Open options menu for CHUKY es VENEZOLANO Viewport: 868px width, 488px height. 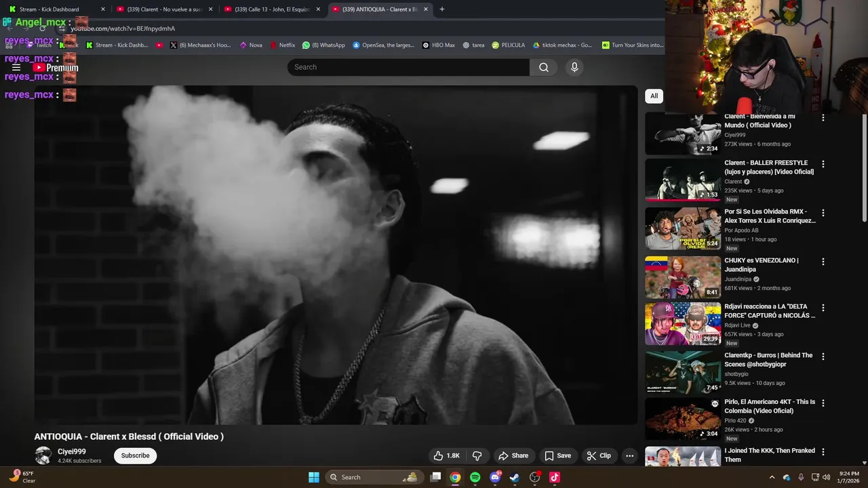coord(823,262)
